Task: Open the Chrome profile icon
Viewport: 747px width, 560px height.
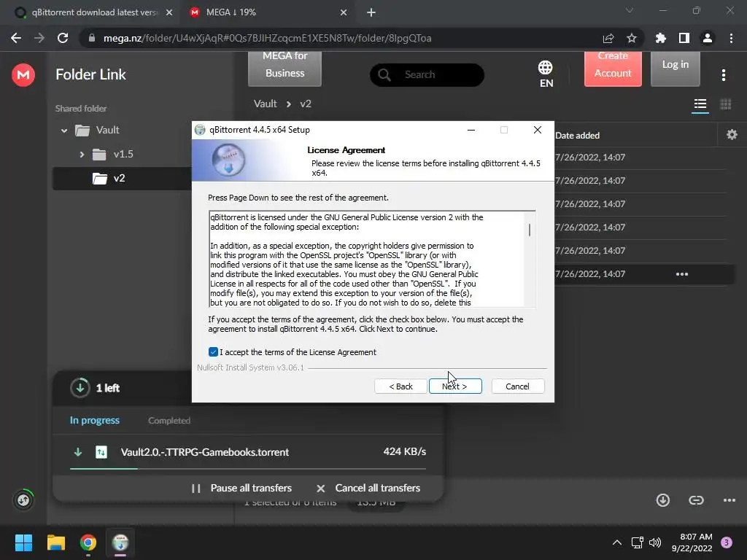Action: [x=707, y=38]
